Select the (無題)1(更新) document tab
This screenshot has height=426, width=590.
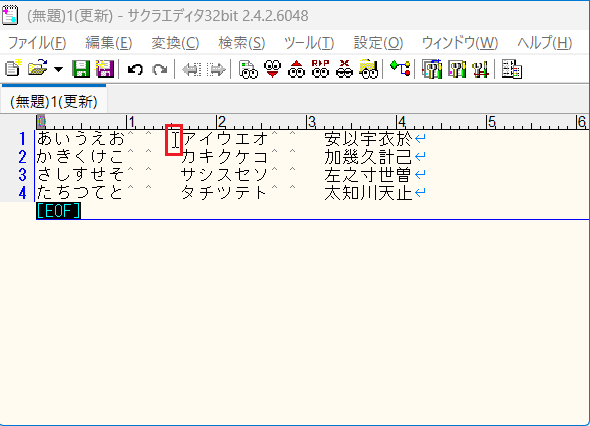coord(54,101)
